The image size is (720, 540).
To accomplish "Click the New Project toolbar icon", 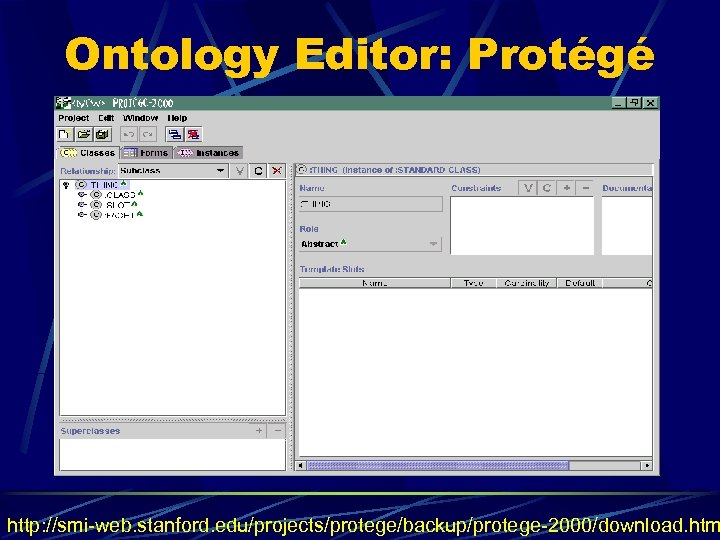I will [x=64, y=135].
